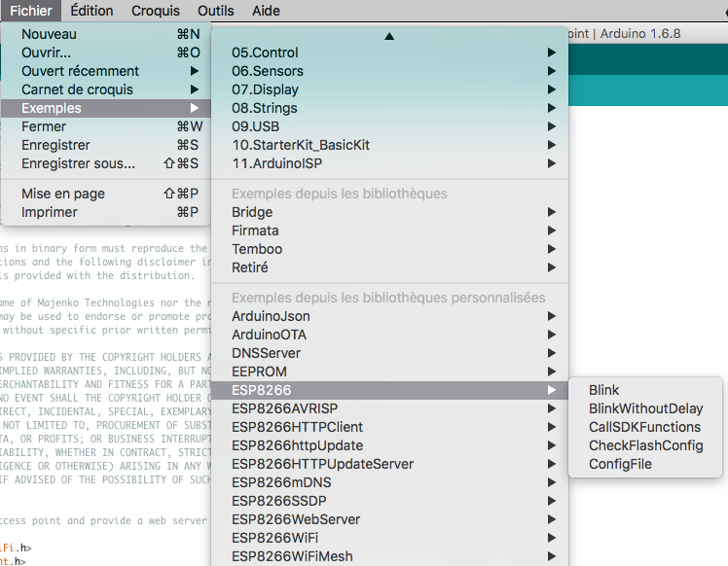Open the Fichier menu
This screenshot has height=566, width=728.
30,11
